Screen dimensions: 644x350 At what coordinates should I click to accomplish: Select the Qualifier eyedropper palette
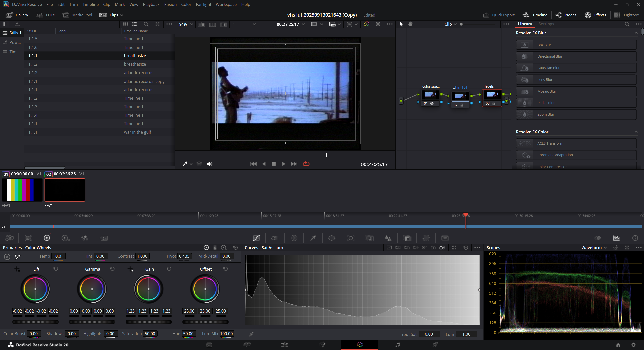point(313,238)
